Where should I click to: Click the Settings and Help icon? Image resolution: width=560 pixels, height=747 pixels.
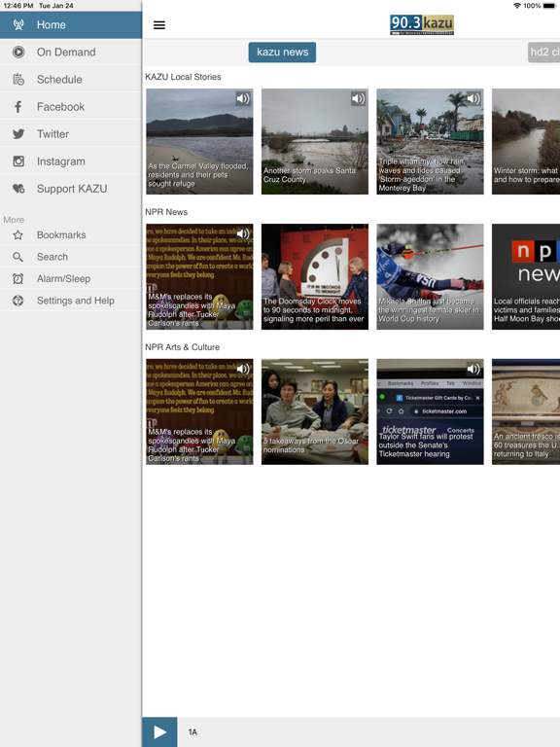tap(18, 301)
